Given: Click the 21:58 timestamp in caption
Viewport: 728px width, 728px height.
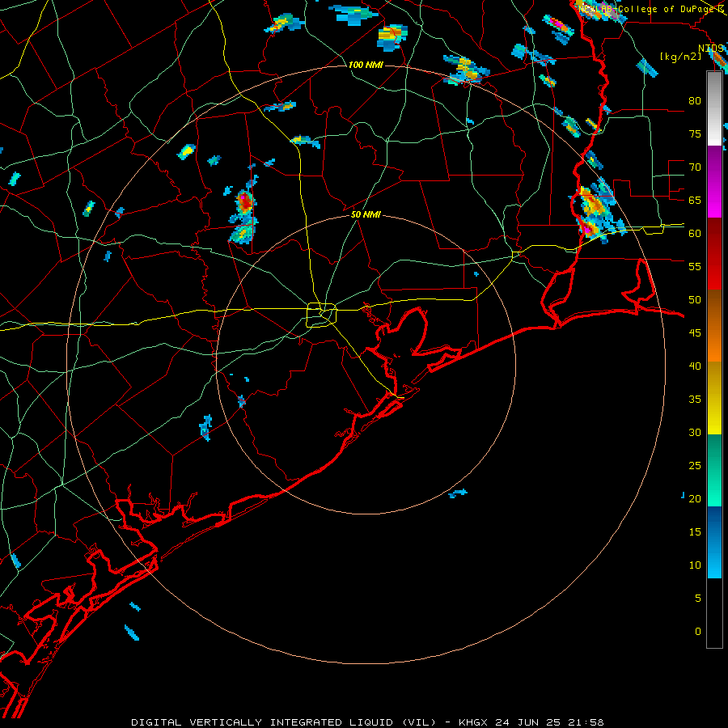Looking at the screenshot, I should point(587,722).
